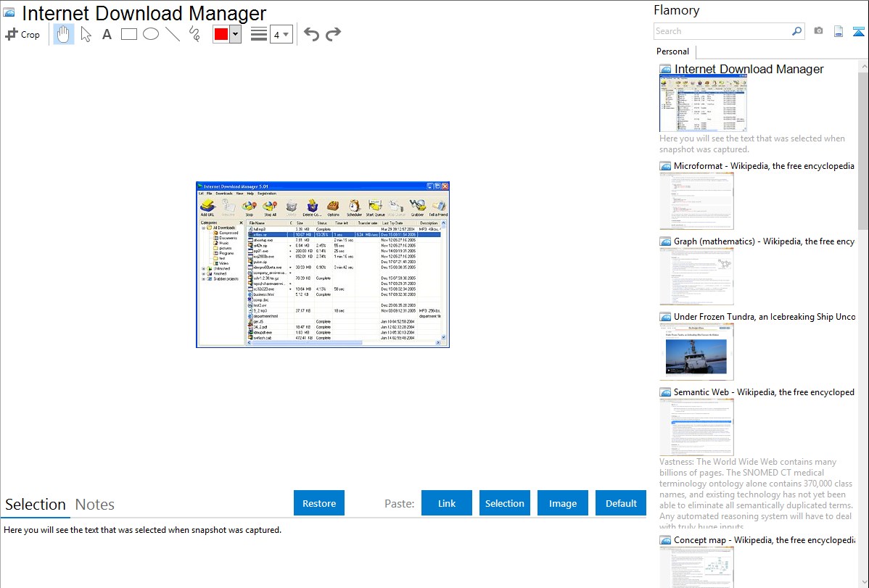Pick the ellipse drawing tool
The image size is (869, 588).
(x=151, y=34)
